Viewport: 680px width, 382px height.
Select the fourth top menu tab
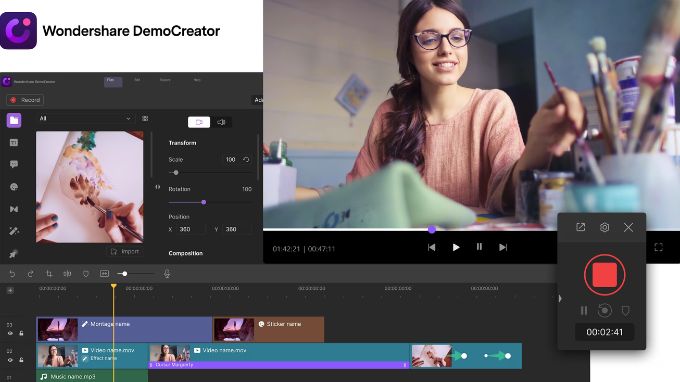(x=197, y=80)
